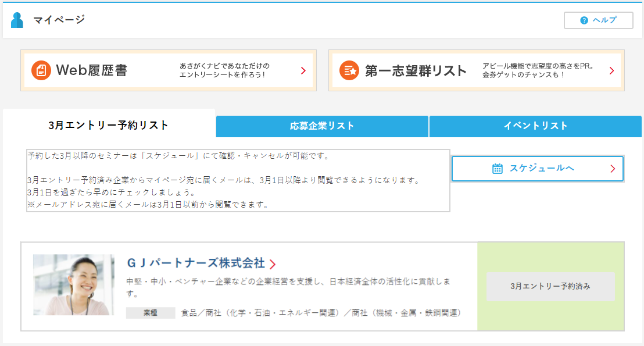Switch to the 応募企業リスト tab
Viewport: 644px width, 346px height.
[322, 126]
